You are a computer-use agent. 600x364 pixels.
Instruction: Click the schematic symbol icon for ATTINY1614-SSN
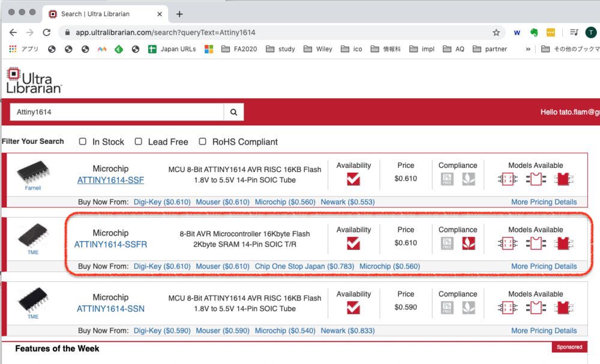pos(508,307)
